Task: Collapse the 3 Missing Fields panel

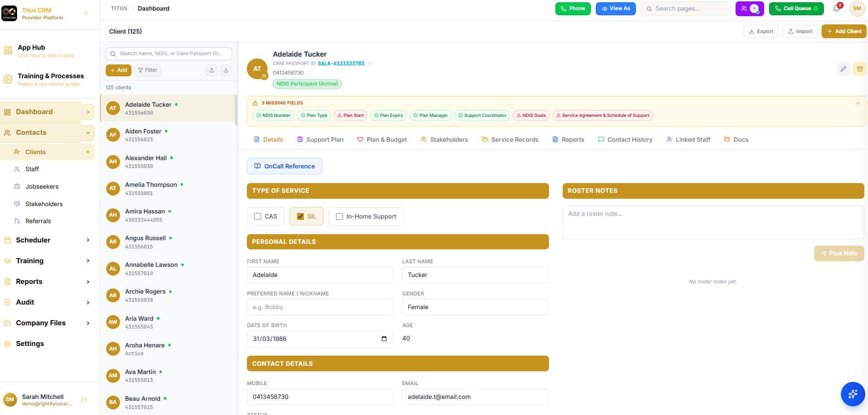Action: coord(858,104)
